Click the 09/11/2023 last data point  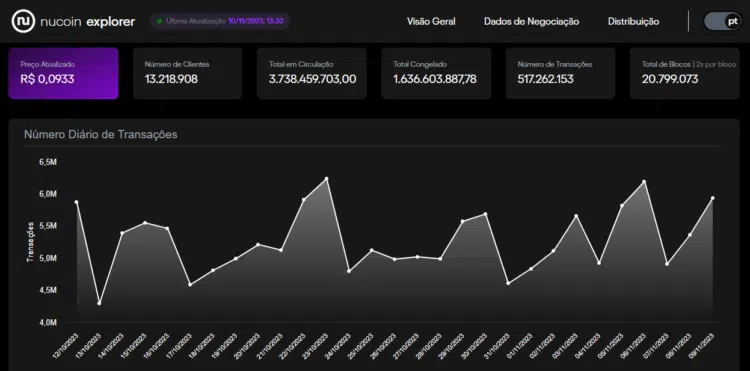click(x=713, y=198)
